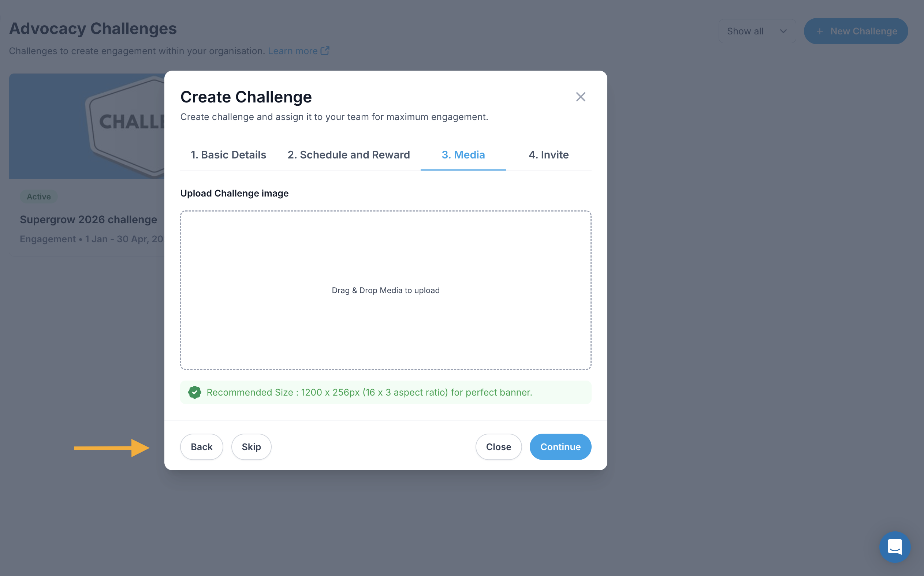
Task: Click the Close button in dialog footer
Action: [498, 446]
